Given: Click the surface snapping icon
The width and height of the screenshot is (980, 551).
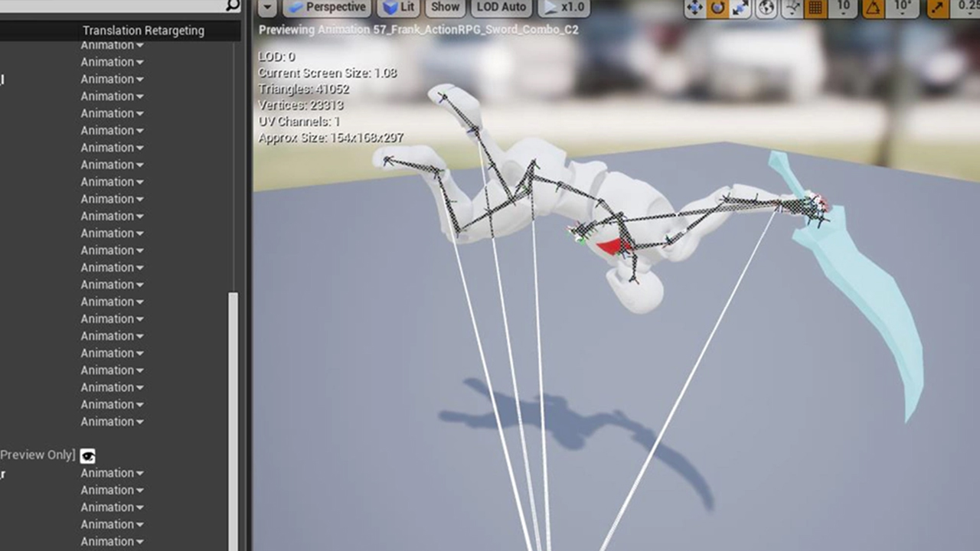Looking at the screenshot, I should [792, 8].
